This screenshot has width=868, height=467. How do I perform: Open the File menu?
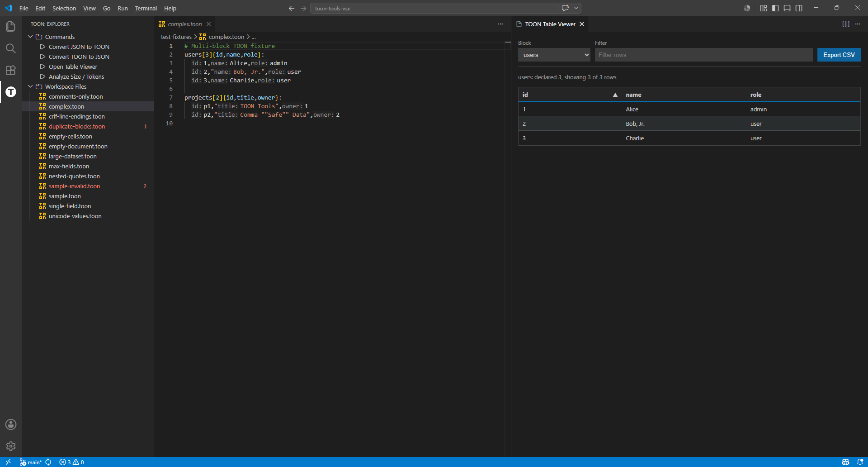(24, 8)
